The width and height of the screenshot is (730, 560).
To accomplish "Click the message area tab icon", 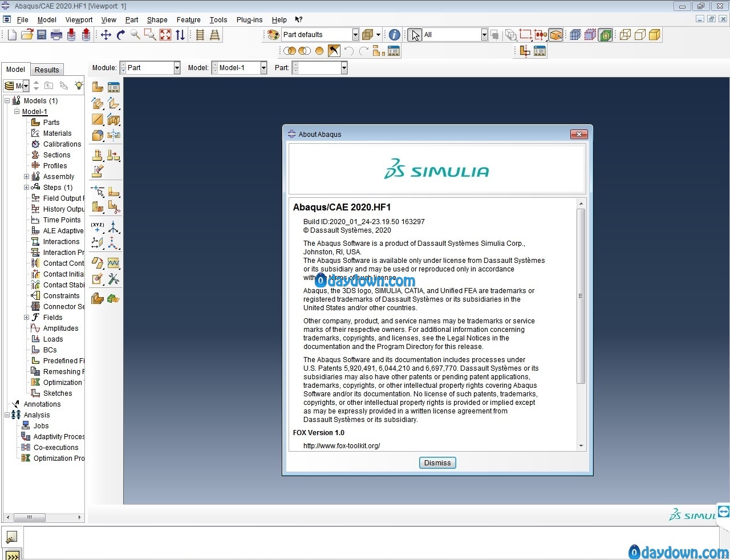I will click(x=11, y=537).
